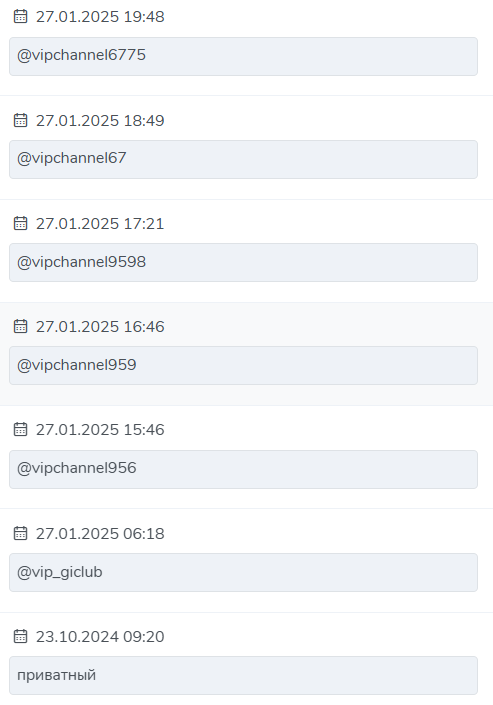Focus the @vipchannel9598 field
This screenshot has width=493, height=705.
pyautogui.click(x=243, y=263)
